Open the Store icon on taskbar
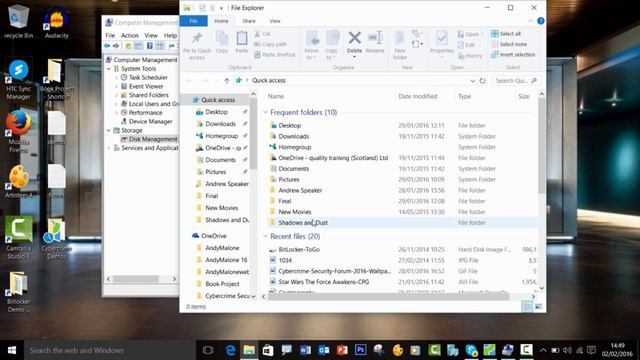Image resolution: width=640 pixels, height=360 pixels. 268,350
